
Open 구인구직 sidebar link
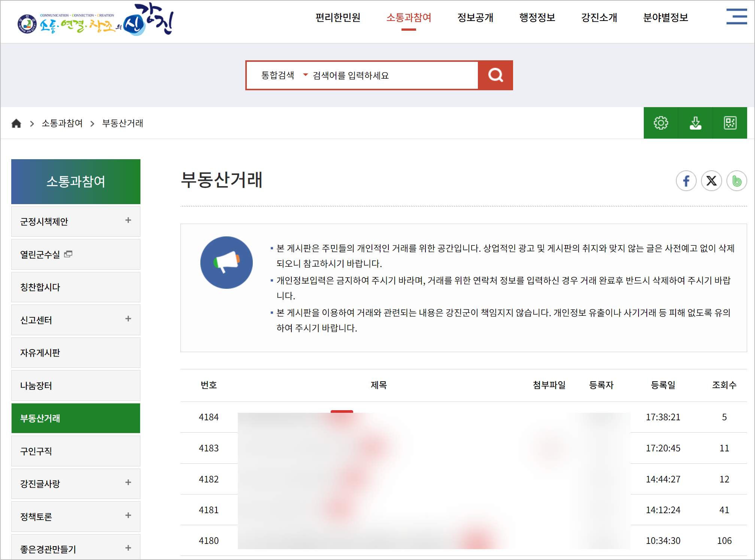tap(36, 451)
